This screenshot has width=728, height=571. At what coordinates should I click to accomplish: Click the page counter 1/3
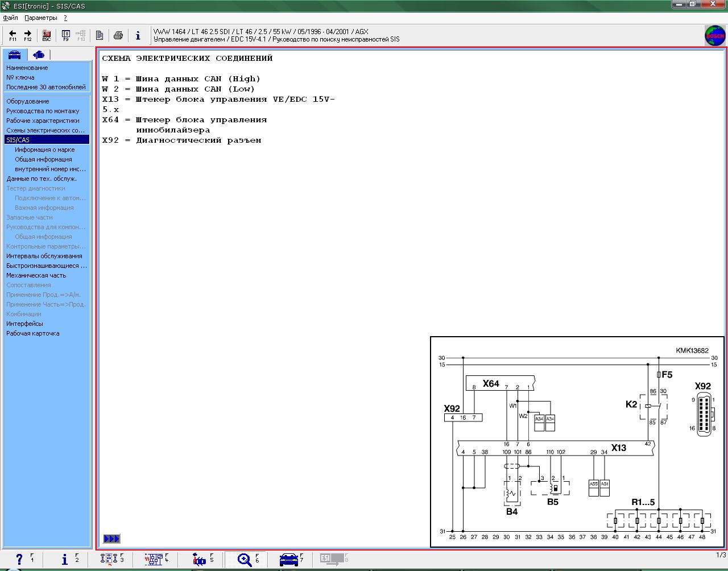[721, 555]
